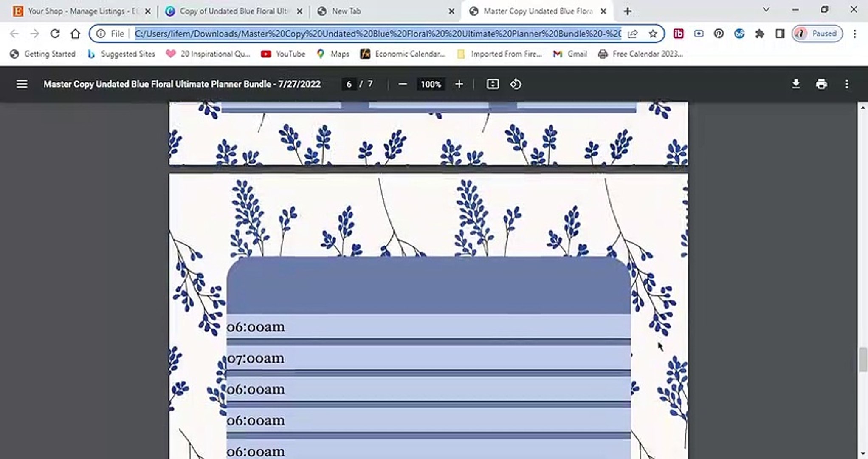Switch to Your Shop Manage Listings tab
868x459 pixels.
81,11
